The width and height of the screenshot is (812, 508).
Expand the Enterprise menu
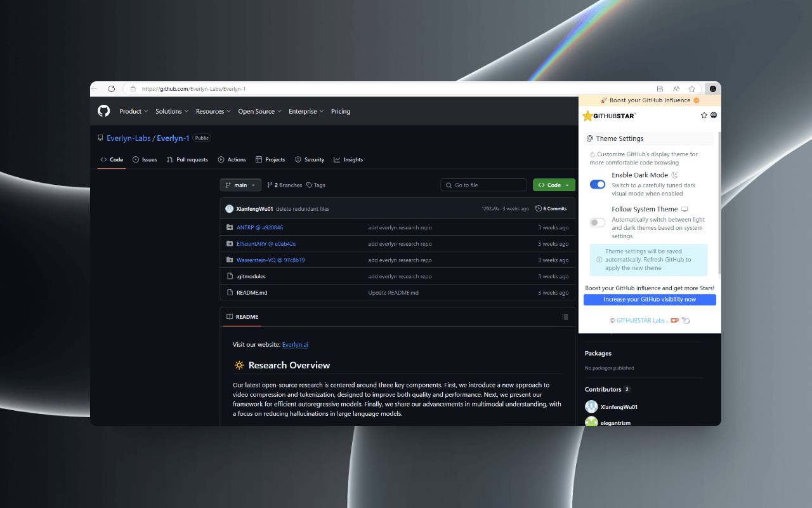[306, 111]
